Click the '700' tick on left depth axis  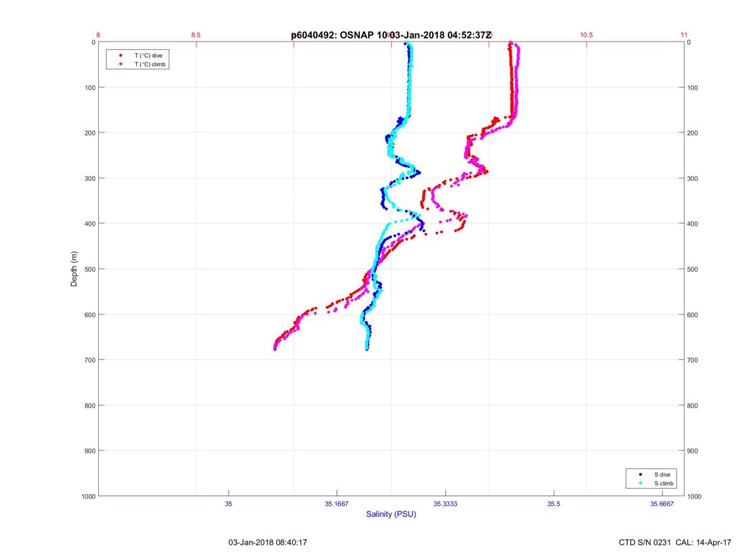(89, 360)
